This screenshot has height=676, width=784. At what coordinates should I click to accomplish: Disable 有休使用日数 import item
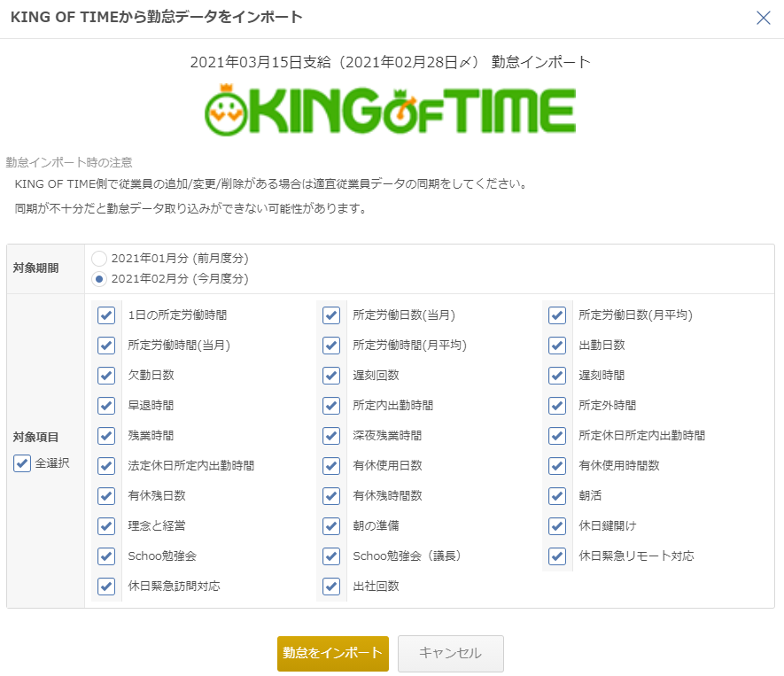pyautogui.click(x=331, y=466)
